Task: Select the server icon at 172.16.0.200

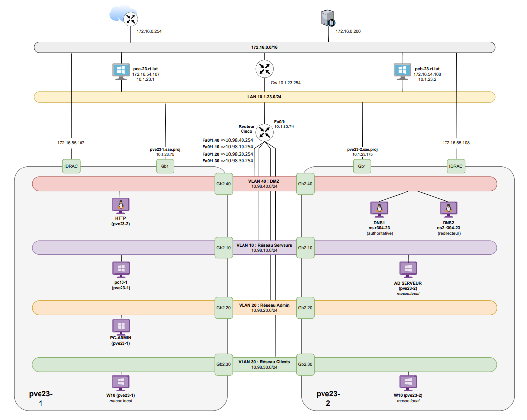Action: (327, 19)
